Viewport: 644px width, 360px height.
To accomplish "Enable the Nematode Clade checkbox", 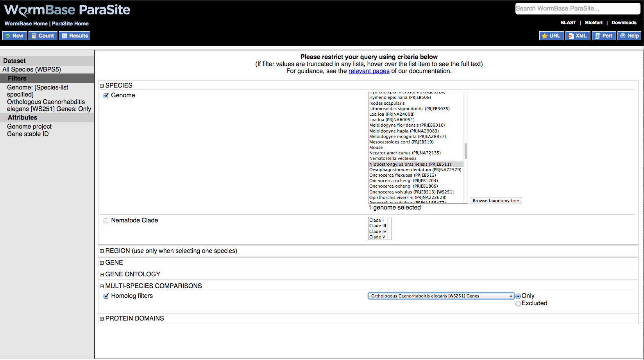I will pyautogui.click(x=106, y=221).
